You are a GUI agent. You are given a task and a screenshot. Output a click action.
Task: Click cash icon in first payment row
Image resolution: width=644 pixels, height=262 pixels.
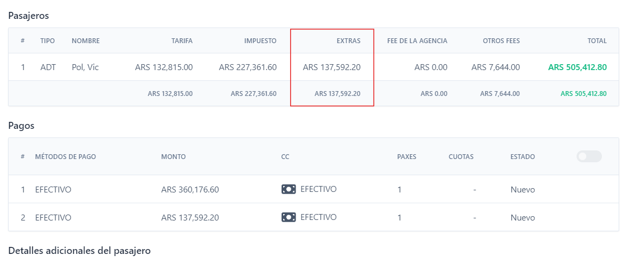pyautogui.click(x=289, y=189)
